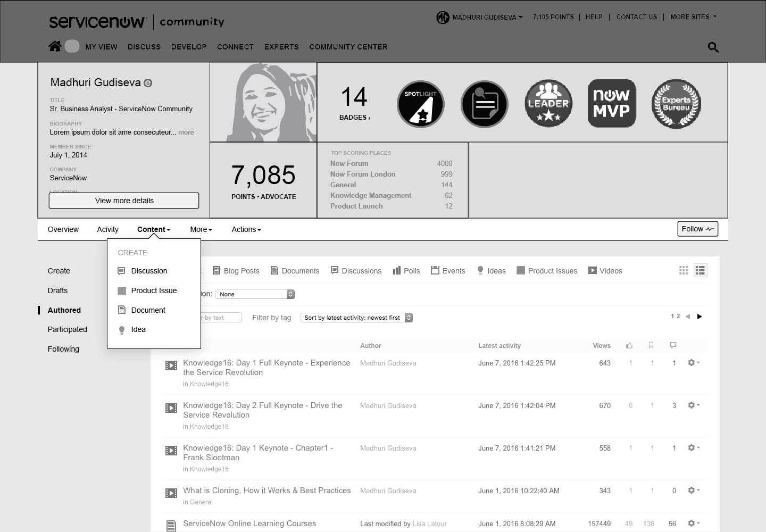The width and height of the screenshot is (766, 532).
Task: Filter by Videos
Action: coord(605,271)
